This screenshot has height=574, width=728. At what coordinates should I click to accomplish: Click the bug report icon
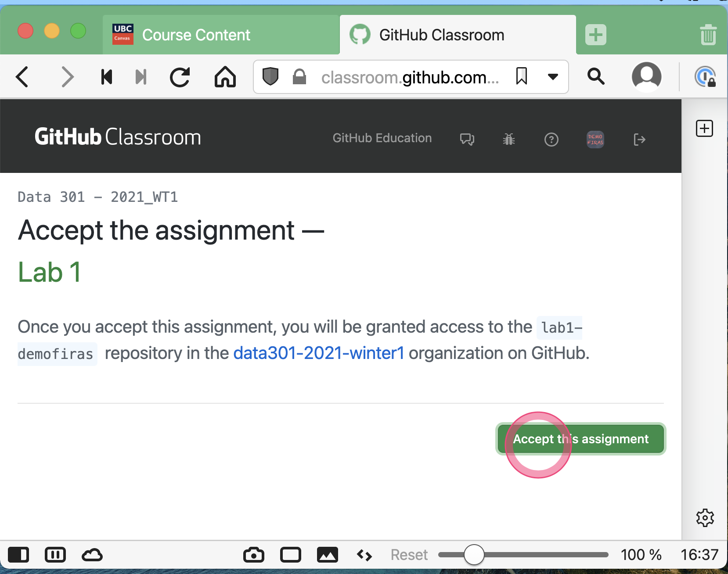(x=509, y=140)
